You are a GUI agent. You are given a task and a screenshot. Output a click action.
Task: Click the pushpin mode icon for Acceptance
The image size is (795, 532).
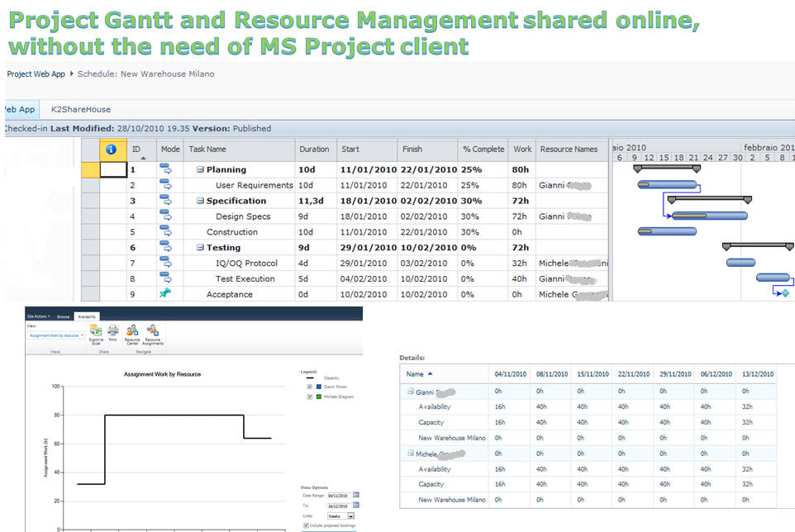pyautogui.click(x=164, y=293)
